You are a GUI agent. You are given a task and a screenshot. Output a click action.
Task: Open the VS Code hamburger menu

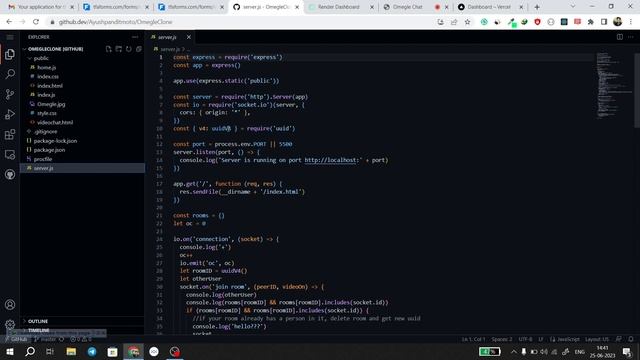pos(10,37)
